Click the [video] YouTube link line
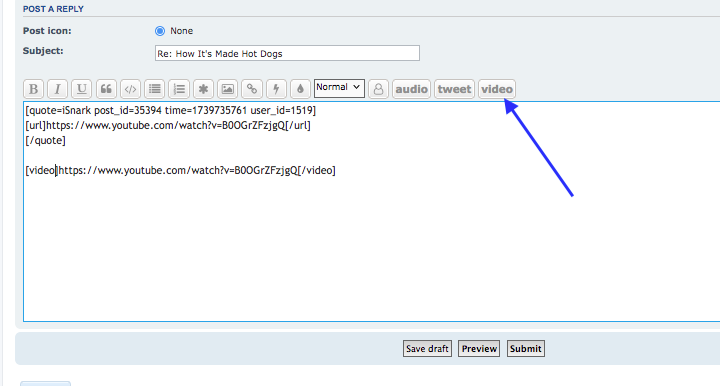720x386 pixels. (180, 170)
